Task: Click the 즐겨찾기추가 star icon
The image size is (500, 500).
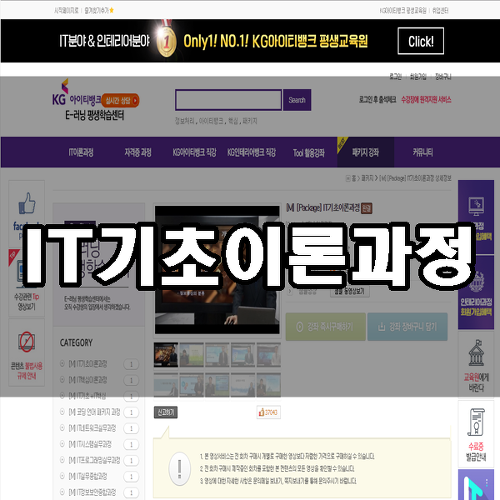Action: click(x=112, y=10)
